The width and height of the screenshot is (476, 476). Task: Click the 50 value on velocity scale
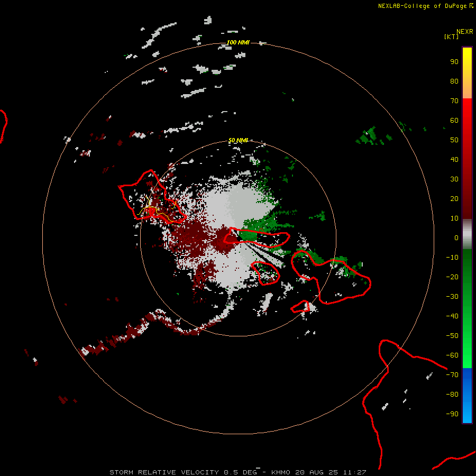point(454,140)
